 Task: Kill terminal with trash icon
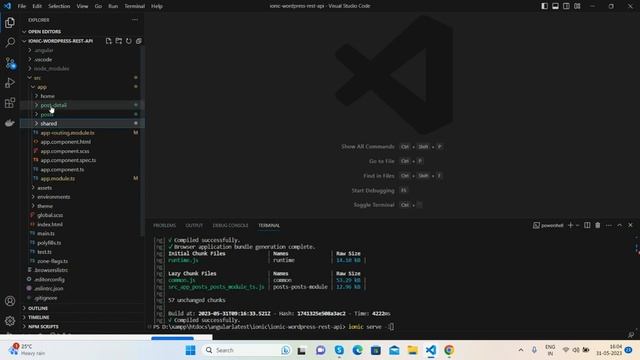tap(598, 225)
